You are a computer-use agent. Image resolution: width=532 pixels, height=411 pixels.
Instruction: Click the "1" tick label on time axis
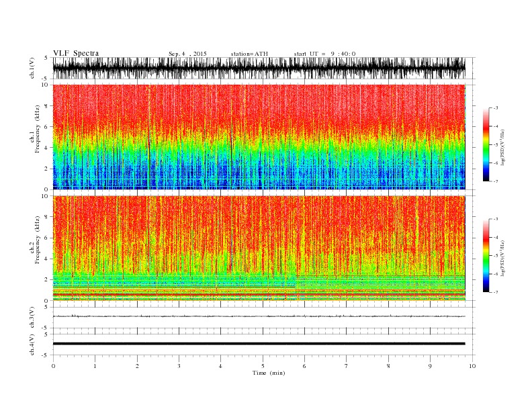coord(95,366)
